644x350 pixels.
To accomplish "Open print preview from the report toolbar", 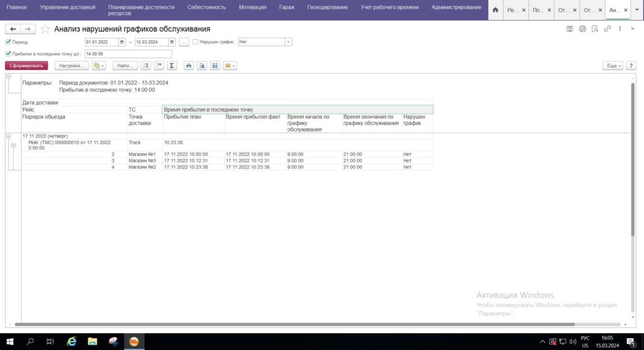I will click(202, 65).
